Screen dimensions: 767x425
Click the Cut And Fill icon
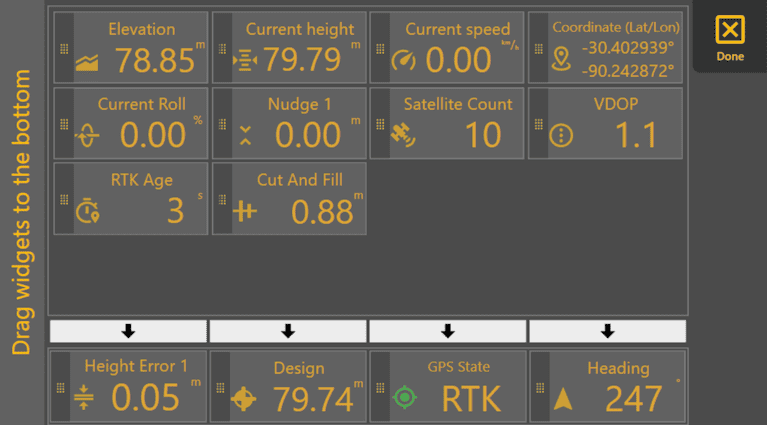pos(245,212)
